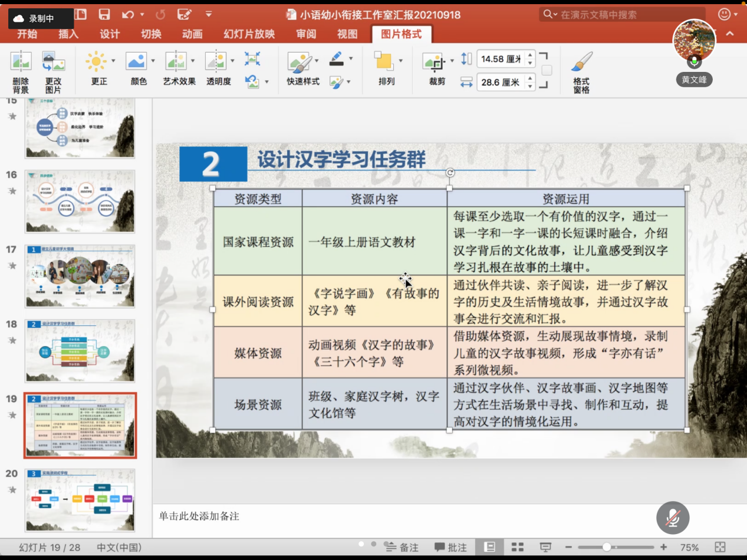Click the Undo arrow icon
This screenshot has height=560, width=747.
point(128,14)
